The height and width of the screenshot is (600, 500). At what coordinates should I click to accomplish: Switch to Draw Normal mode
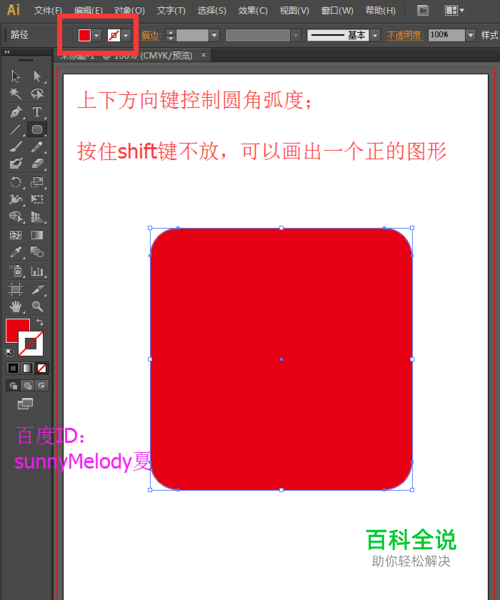[13, 385]
